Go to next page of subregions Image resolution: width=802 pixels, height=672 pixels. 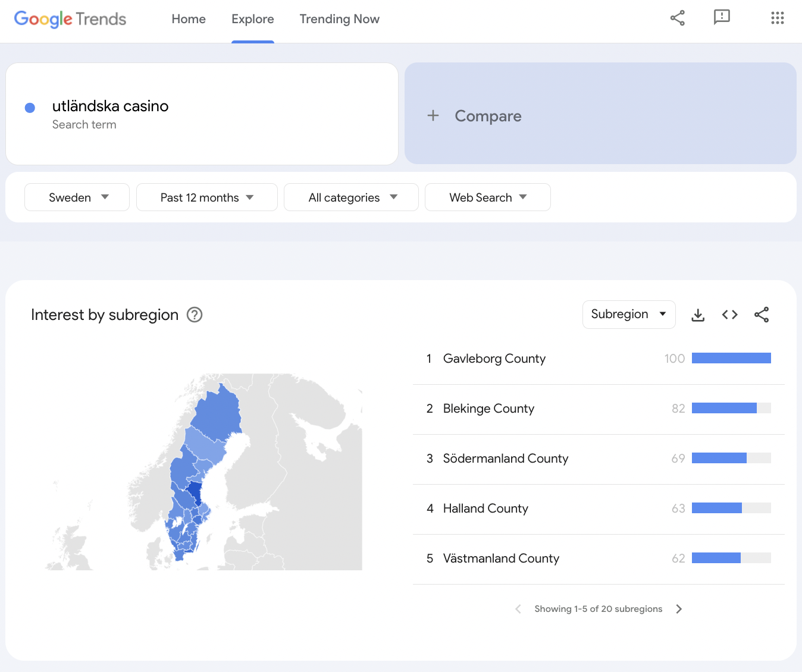679,609
